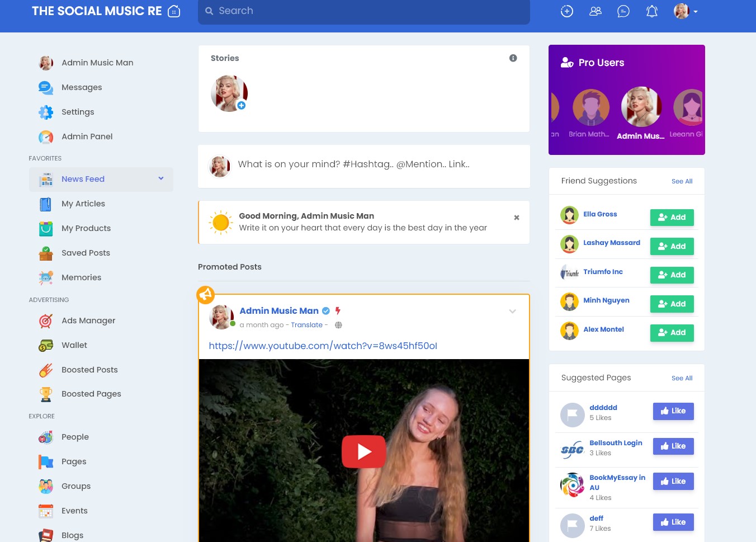The height and width of the screenshot is (542, 756).
Task: Click the Events calendar icon
Action: click(x=46, y=511)
